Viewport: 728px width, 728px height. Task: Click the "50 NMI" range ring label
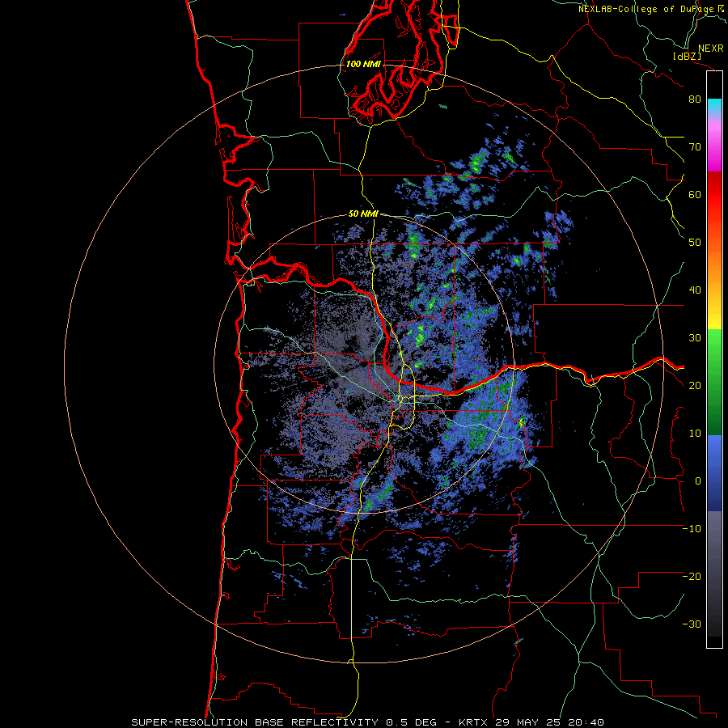[363, 214]
